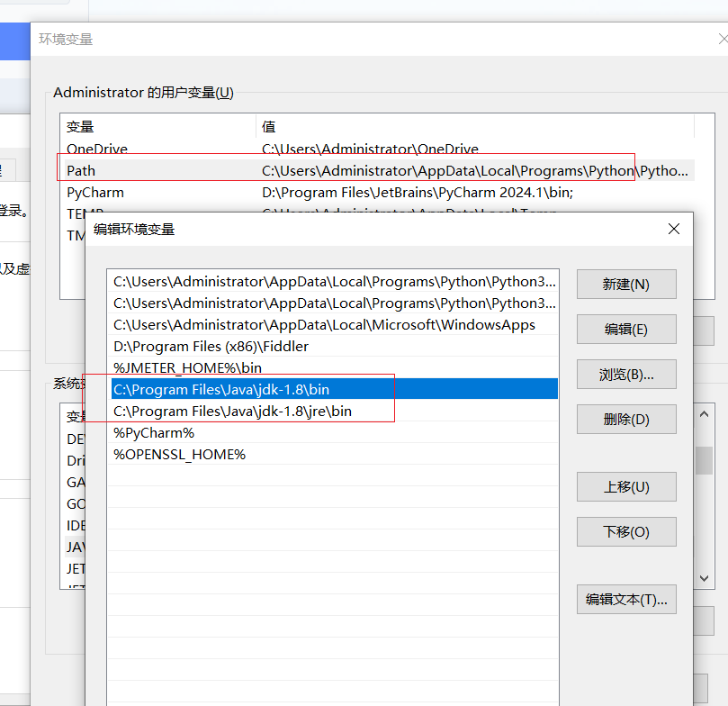Select the Microsoft\WindowsApps path entry
Screen dimensions: 728x706
[324, 324]
